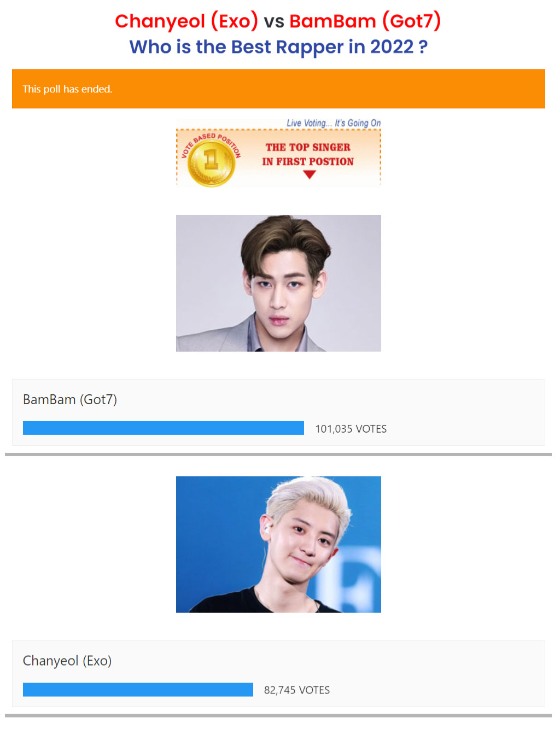Click 'Live Voting... It's Going On' text
Viewport: 560px width, 729px height.
[x=334, y=123]
